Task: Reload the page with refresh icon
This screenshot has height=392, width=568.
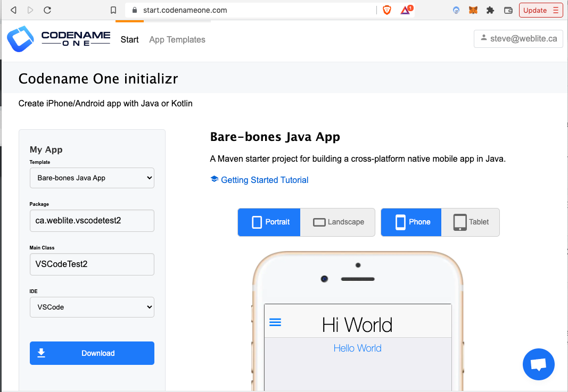Action: coord(47,10)
